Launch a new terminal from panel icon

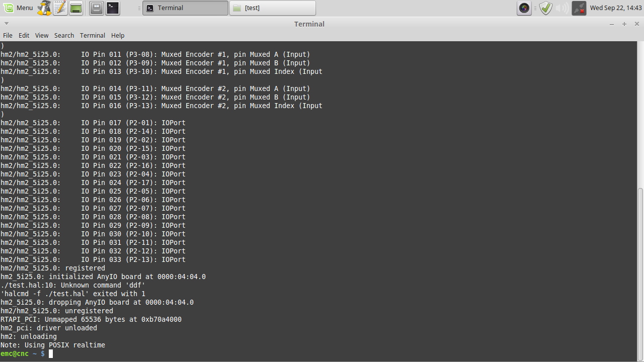tap(113, 8)
